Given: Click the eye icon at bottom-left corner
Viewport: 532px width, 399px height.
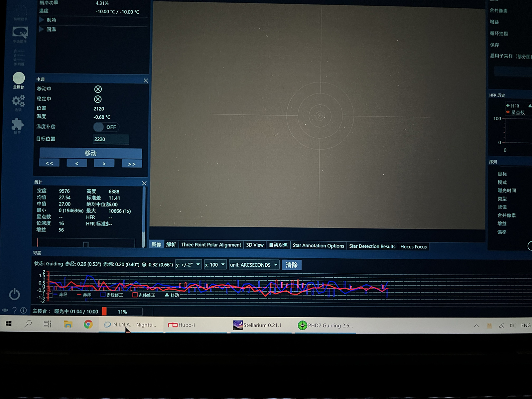Looking at the screenshot, I should point(5,310).
